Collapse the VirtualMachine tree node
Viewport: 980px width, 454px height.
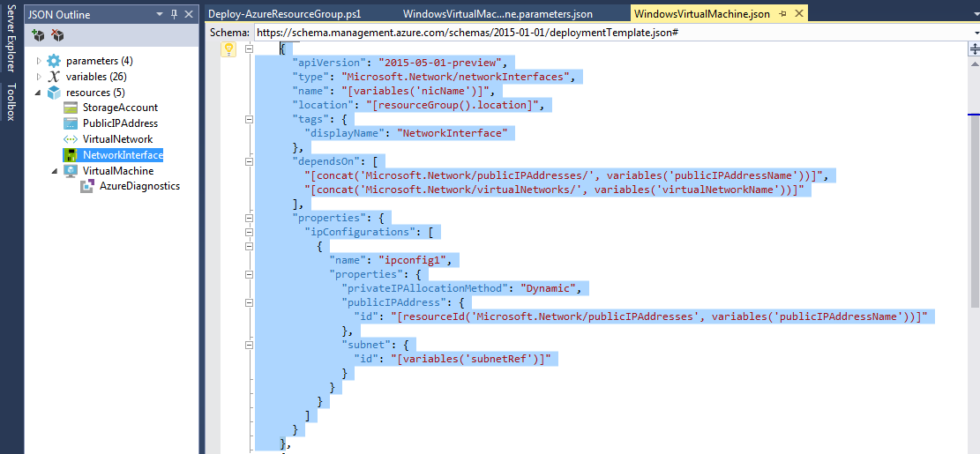(x=54, y=170)
